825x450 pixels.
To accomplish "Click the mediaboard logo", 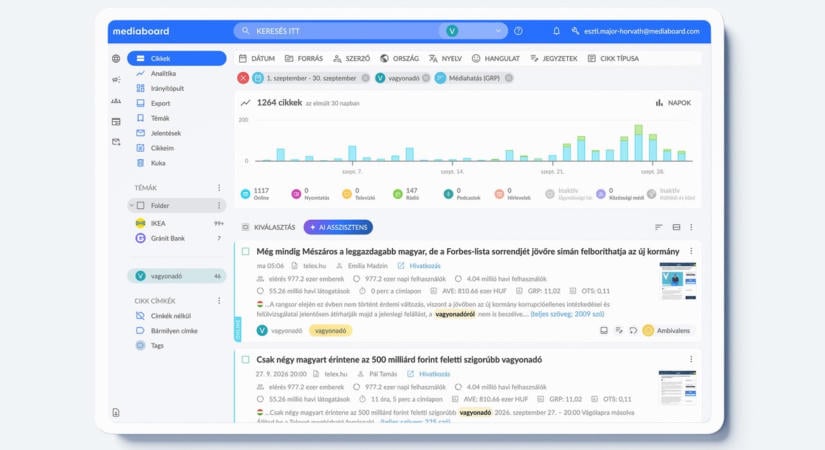I will point(141,31).
